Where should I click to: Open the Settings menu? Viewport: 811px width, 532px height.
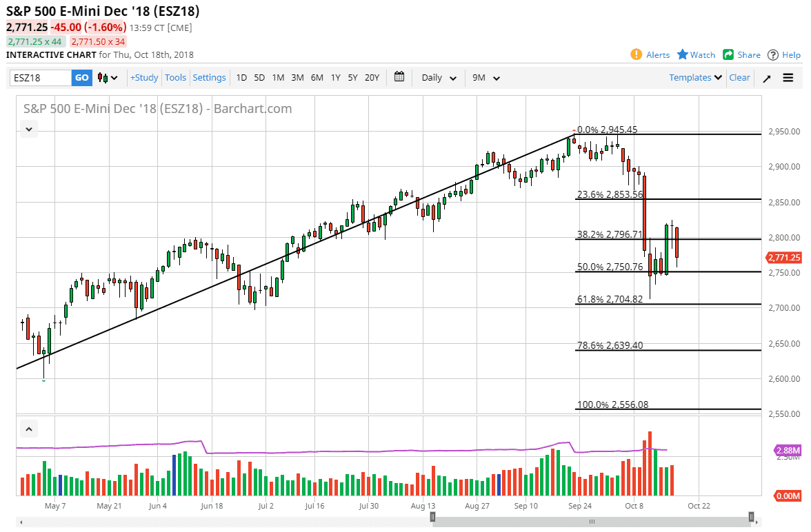209,77
